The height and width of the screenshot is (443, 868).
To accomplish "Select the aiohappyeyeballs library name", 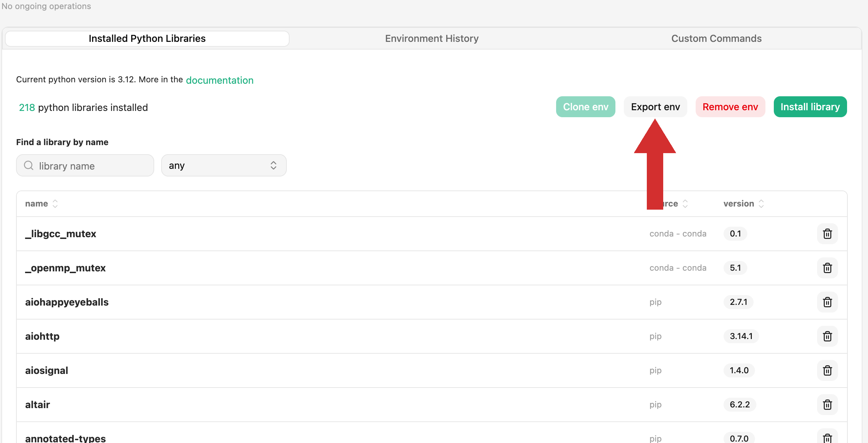I will [x=67, y=302].
